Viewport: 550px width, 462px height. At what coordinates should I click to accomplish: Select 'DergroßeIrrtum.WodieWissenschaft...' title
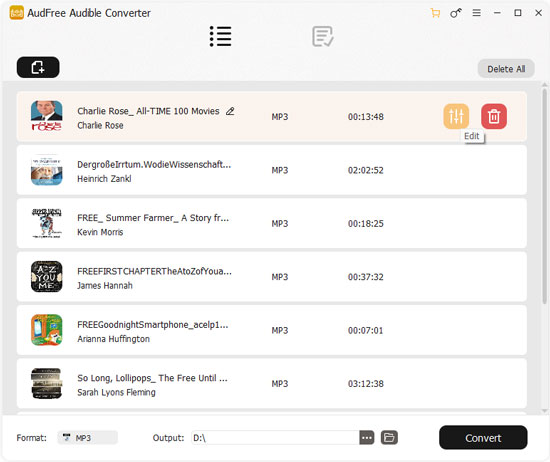154,165
